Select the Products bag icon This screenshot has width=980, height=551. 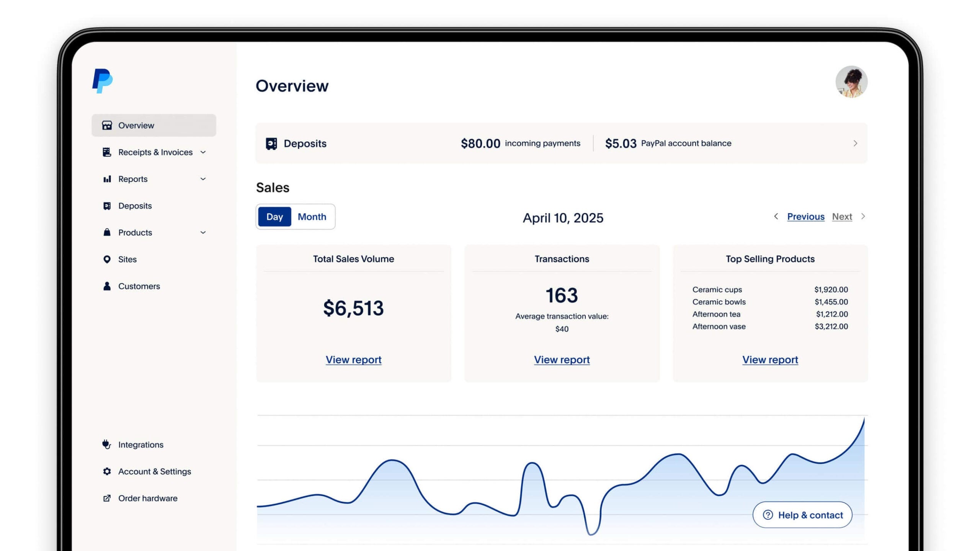(x=107, y=232)
